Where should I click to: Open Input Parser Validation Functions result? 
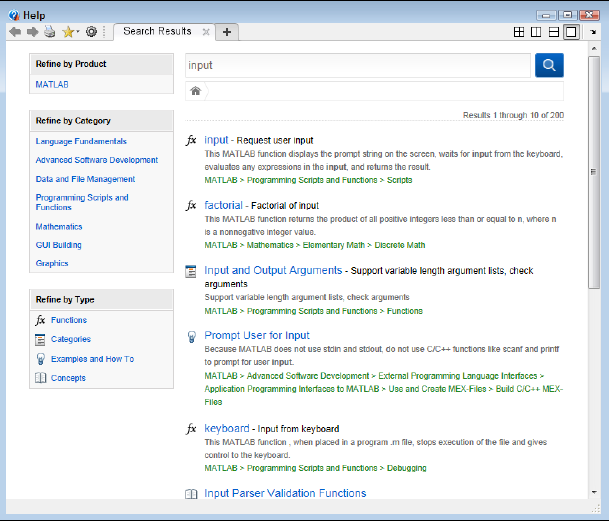[x=285, y=493]
